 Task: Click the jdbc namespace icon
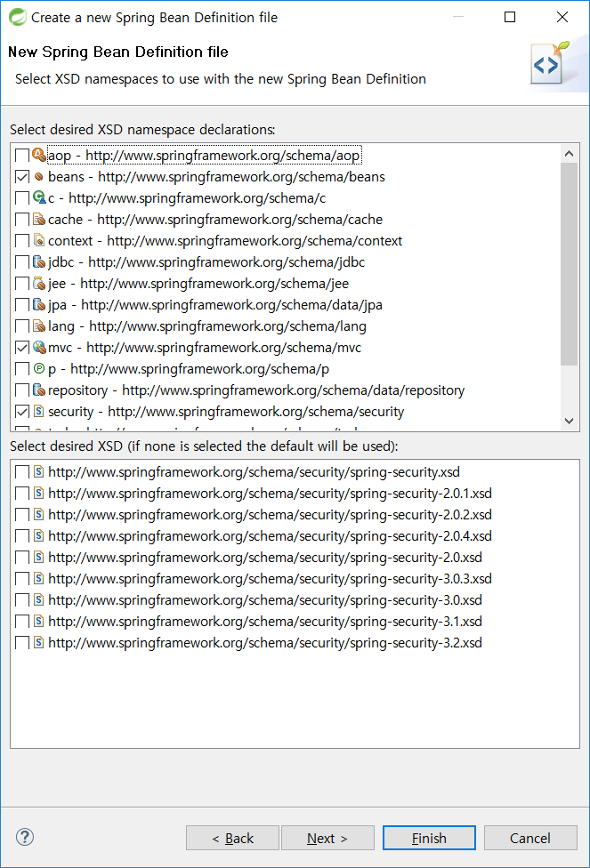[39, 261]
